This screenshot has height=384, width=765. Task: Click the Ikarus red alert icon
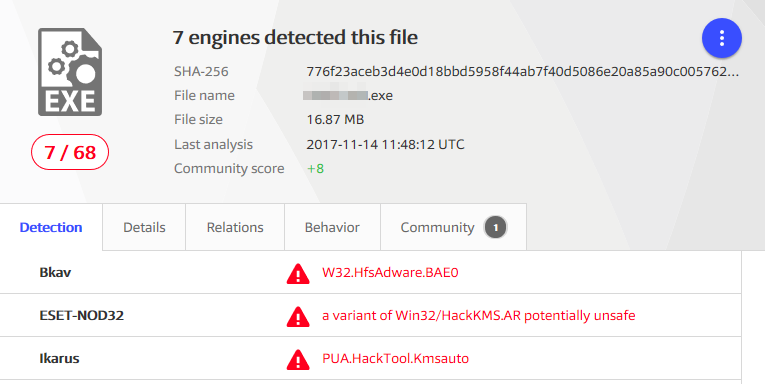pos(298,360)
